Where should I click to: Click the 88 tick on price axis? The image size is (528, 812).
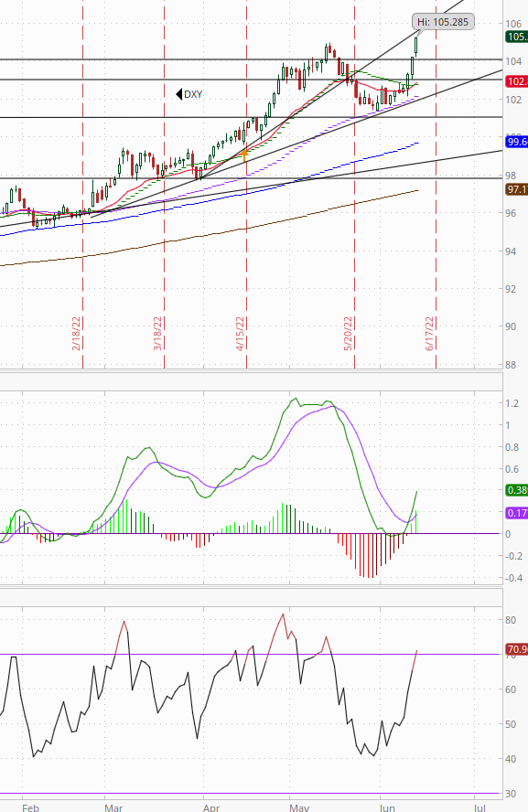(x=511, y=365)
